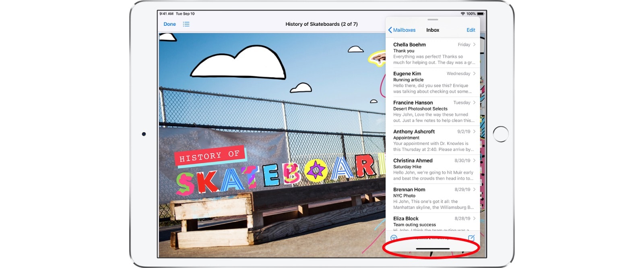Open Francine Hanson's Desert Photoshoot Selects email
The width and height of the screenshot is (644, 268).
(431, 111)
